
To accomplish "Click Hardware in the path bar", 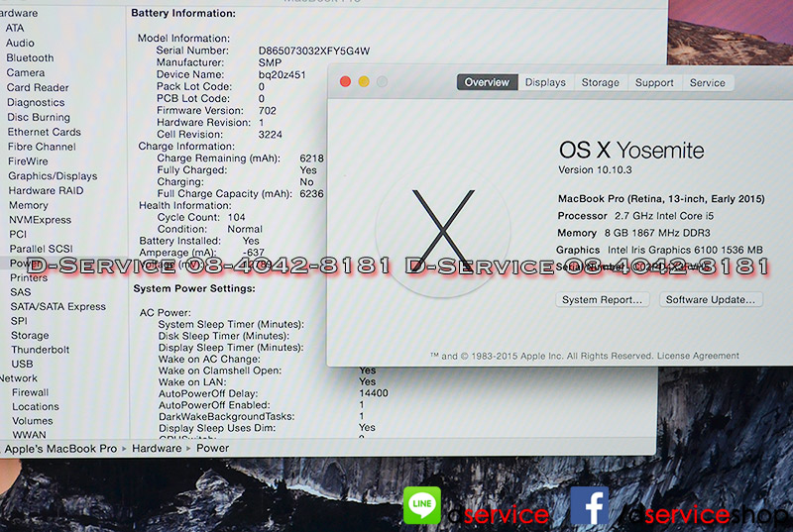I will (x=157, y=448).
